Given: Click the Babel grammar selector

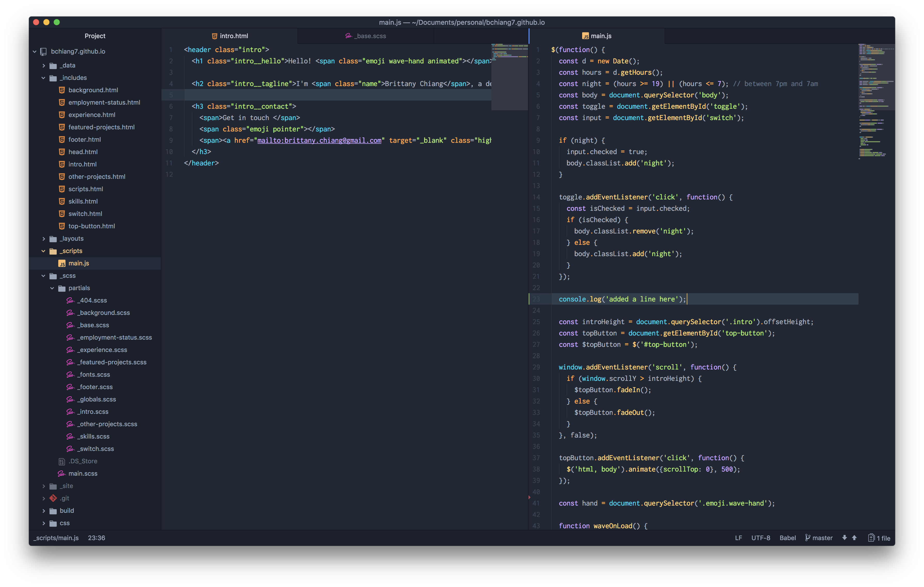Looking at the screenshot, I should pos(787,538).
